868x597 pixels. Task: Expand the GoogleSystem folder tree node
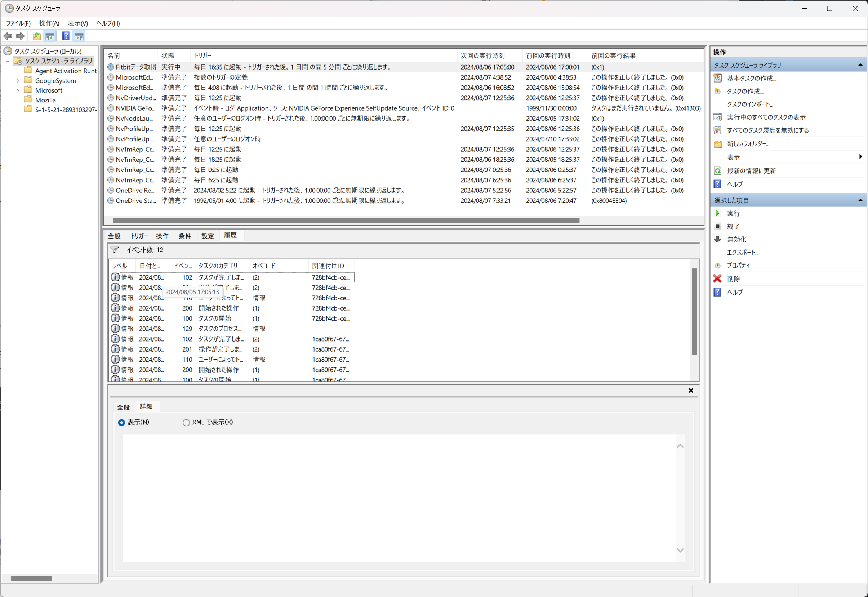pos(18,81)
